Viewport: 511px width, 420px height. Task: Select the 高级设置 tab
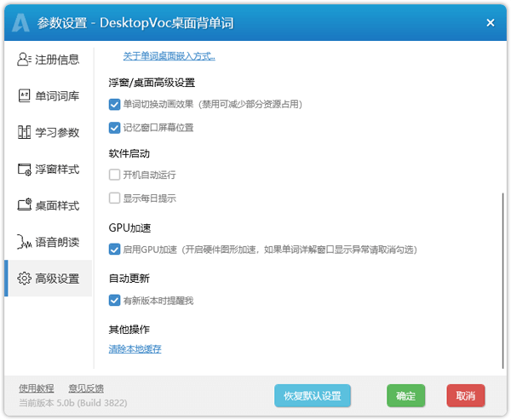coord(49,278)
